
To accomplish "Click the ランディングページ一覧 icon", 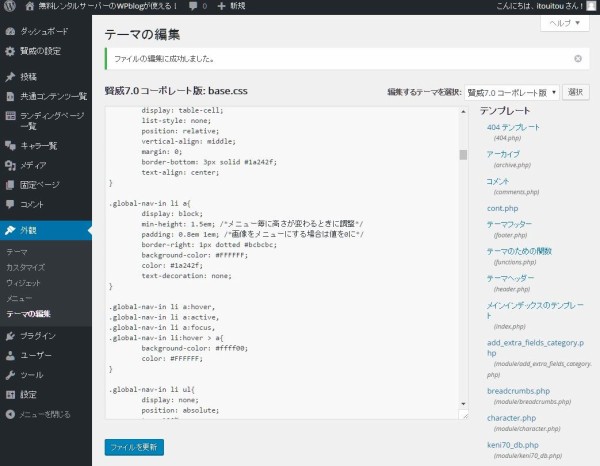I will click(x=10, y=116).
